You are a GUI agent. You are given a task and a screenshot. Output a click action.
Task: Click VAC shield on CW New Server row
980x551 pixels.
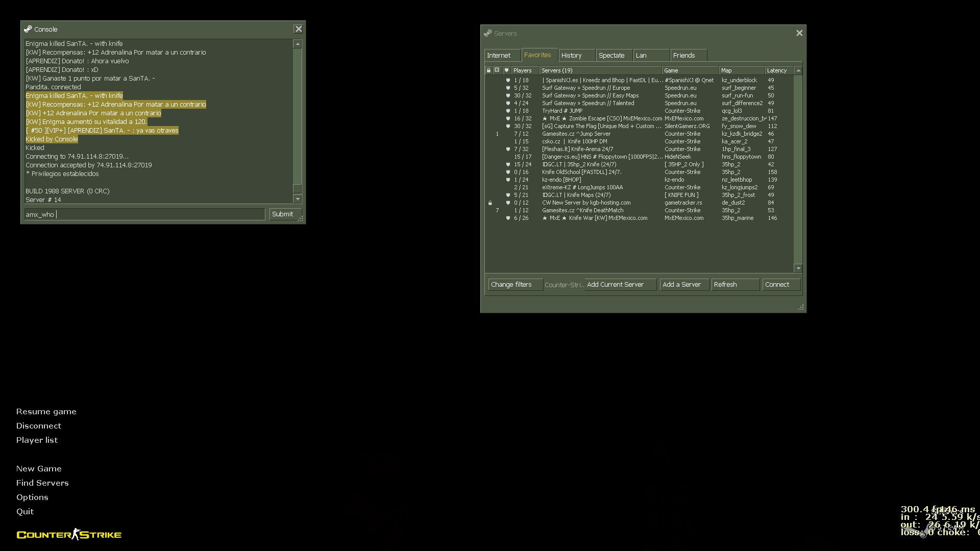click(508, 203)
